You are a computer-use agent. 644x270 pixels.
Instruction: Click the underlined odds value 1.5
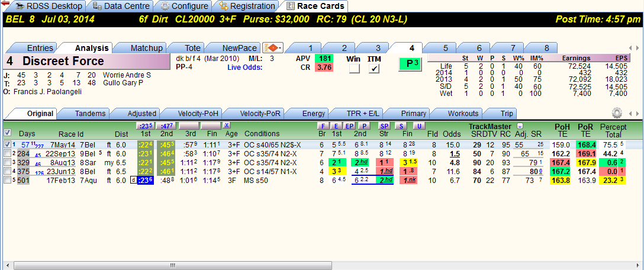(x=455, y=154)
